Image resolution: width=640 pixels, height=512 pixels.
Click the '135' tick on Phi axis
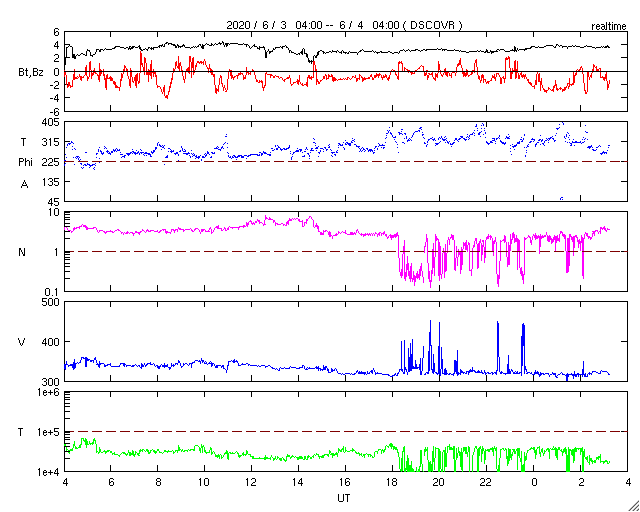[x=51, y=183]
